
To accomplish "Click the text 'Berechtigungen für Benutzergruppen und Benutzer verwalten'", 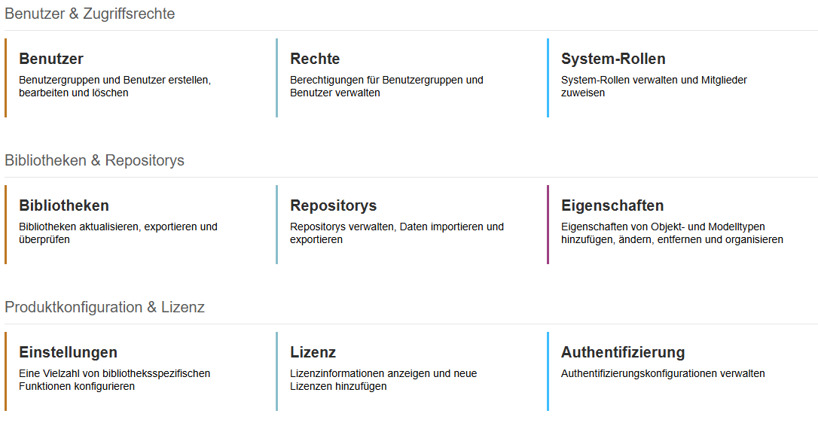I will 386,86.
